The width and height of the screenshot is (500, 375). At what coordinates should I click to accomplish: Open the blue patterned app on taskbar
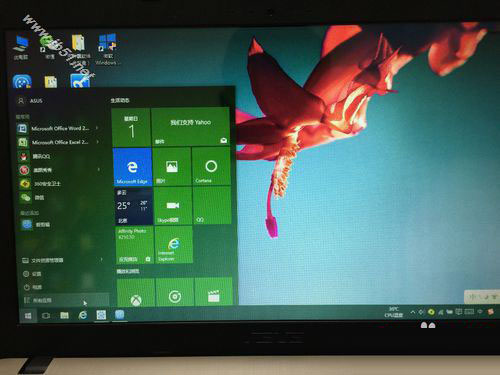tap(101, 315)
